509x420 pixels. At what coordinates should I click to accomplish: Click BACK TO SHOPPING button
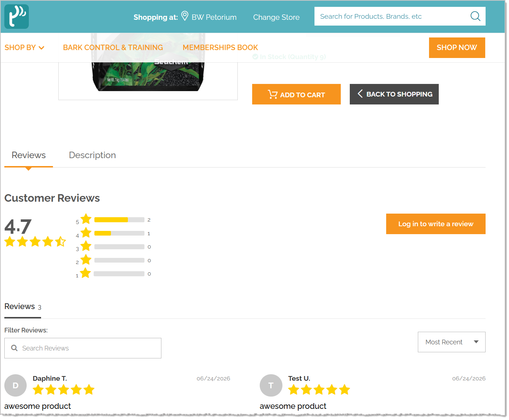pyautogui.click(x=394, y=94)
